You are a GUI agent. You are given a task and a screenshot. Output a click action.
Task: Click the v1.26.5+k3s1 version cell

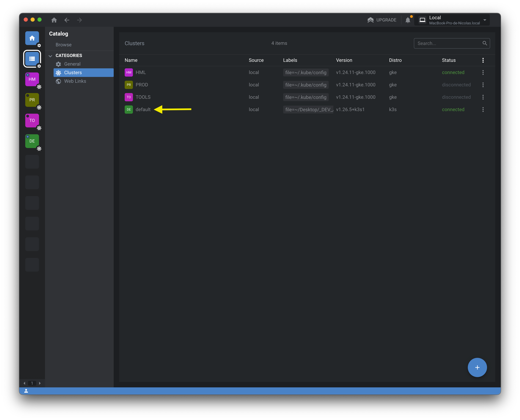click(x=350, y=109)
